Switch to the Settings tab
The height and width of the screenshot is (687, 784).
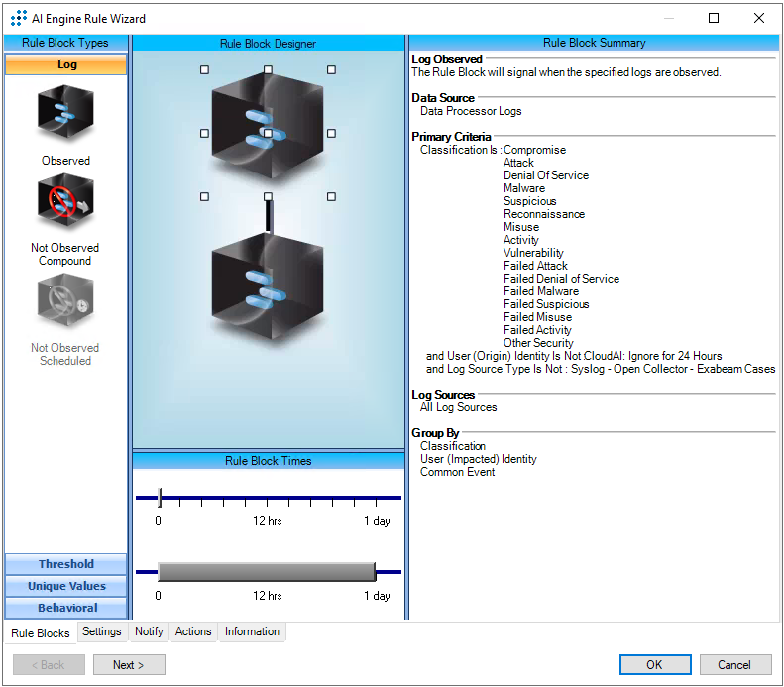(102, 631)
